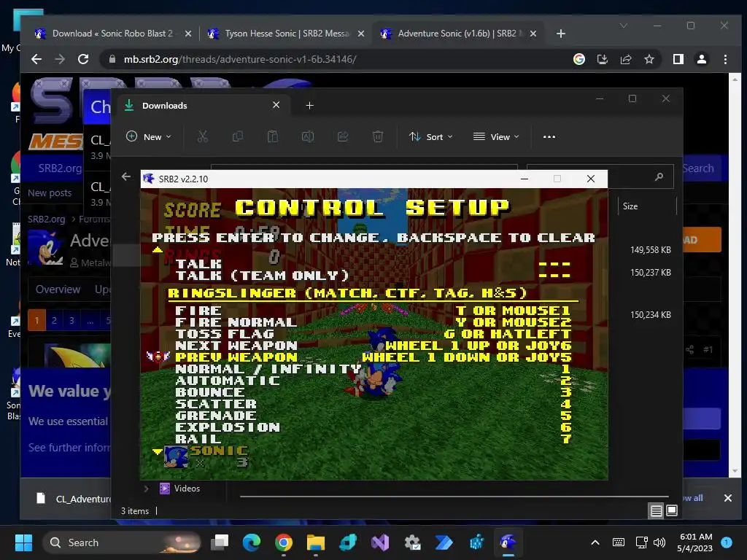Click the Rename icon in File Explorer

click(x=308, y=136)
